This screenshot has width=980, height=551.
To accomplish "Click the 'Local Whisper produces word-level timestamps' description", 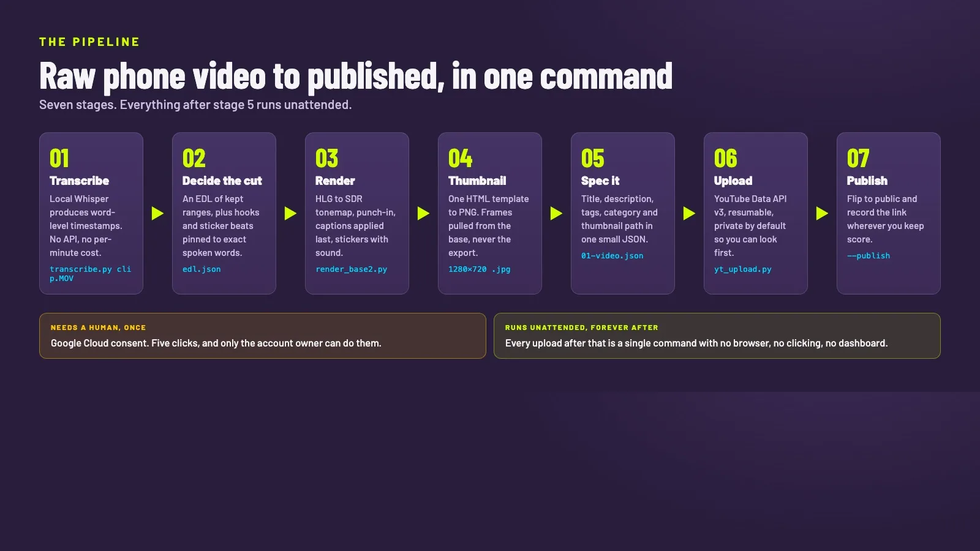I will click(86, 226).
